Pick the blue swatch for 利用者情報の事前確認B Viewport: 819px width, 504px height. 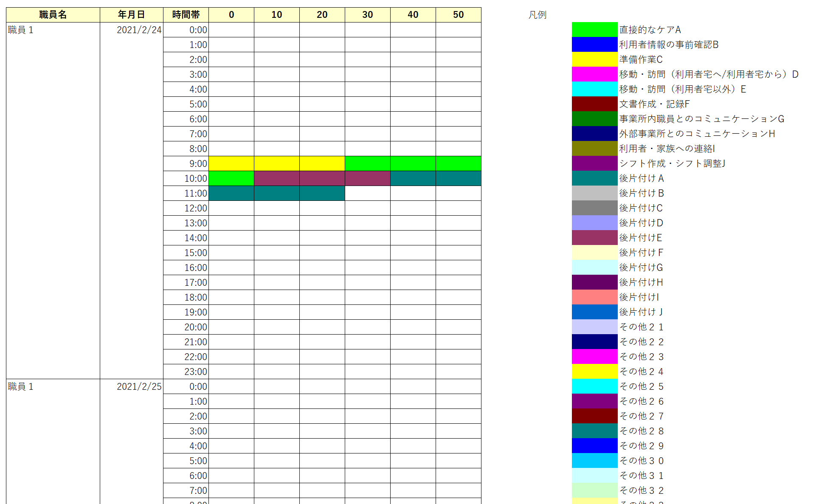click(x=594, y=45)
